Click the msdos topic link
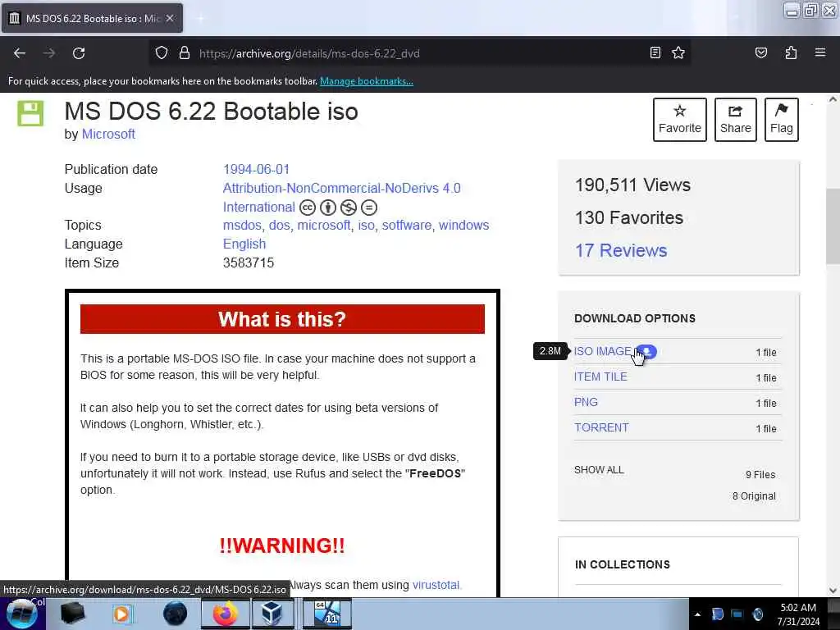The width and height of the screenshot is (840, 630). pos(242,225)
